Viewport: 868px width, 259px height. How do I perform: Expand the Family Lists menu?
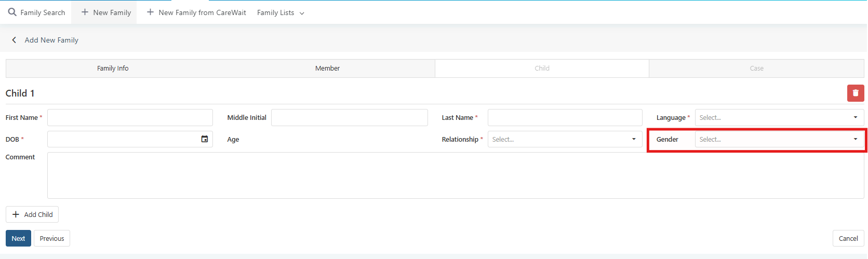tap(281, 12)
